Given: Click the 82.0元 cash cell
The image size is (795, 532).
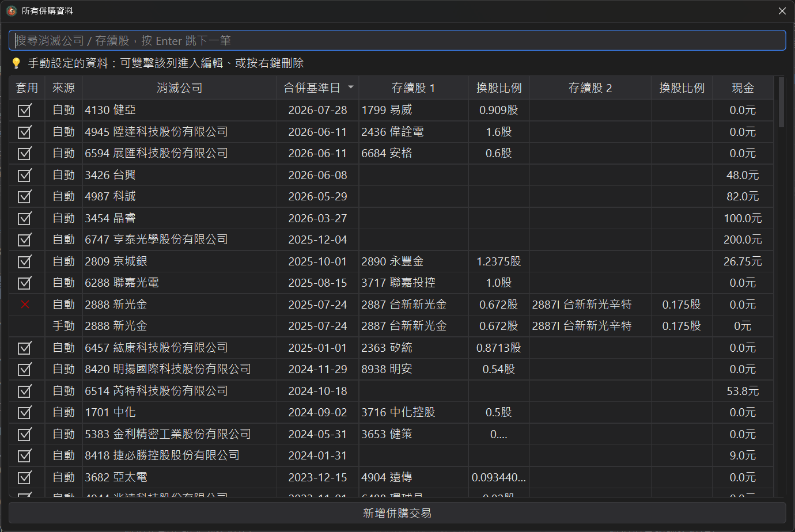Looking at the screenshot, I should [743, 196].
